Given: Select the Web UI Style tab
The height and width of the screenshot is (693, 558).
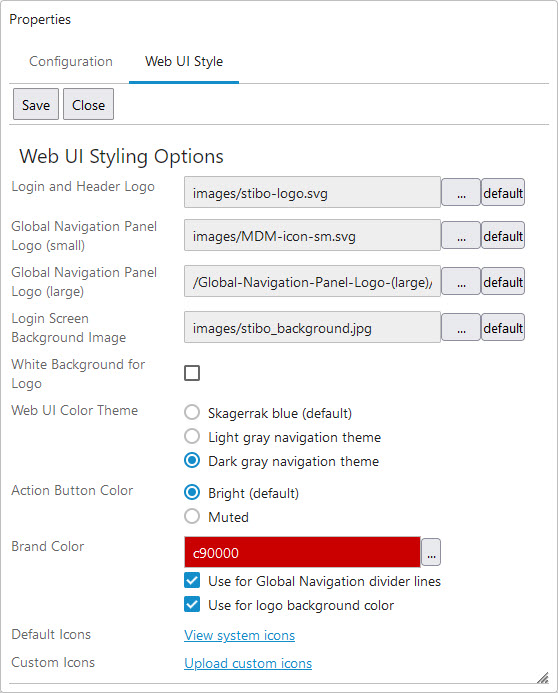Looking at the screenshot, I should point(184,61).
